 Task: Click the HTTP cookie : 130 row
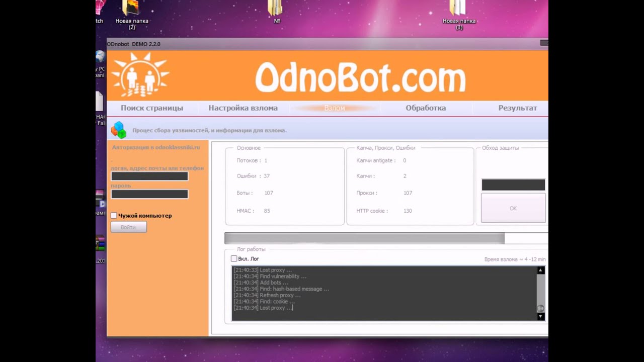(x=384, y=211)
